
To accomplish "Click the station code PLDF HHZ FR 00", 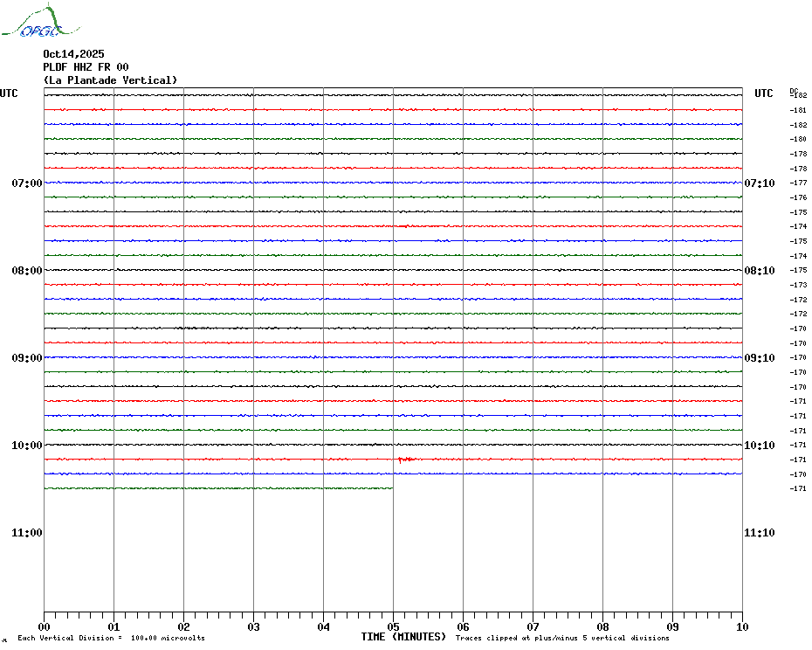I will [86, 67].
